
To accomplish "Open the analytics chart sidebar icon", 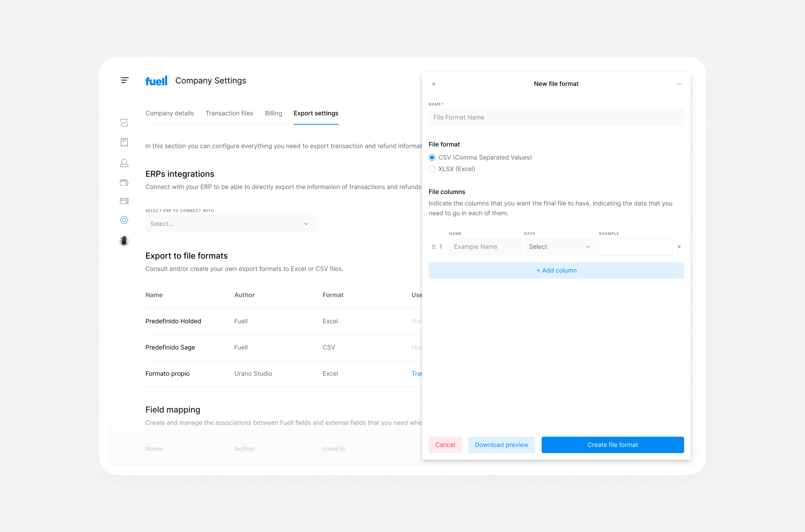I will 124,123.
